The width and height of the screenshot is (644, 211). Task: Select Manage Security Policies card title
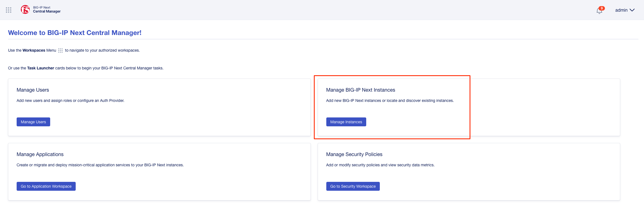coord(354,154)
